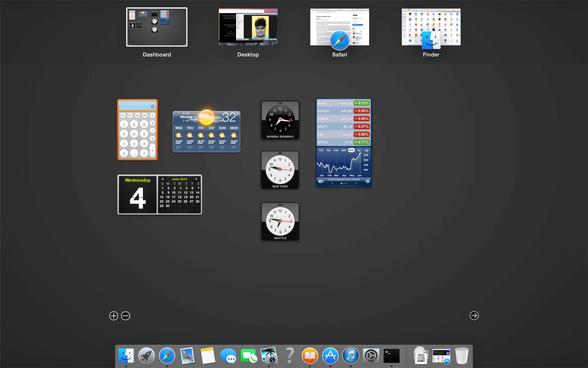Image resolution: width=588 pixels, height=368 pixels.
Task: Open the applications stack in dock
Action: coord(441,356)
